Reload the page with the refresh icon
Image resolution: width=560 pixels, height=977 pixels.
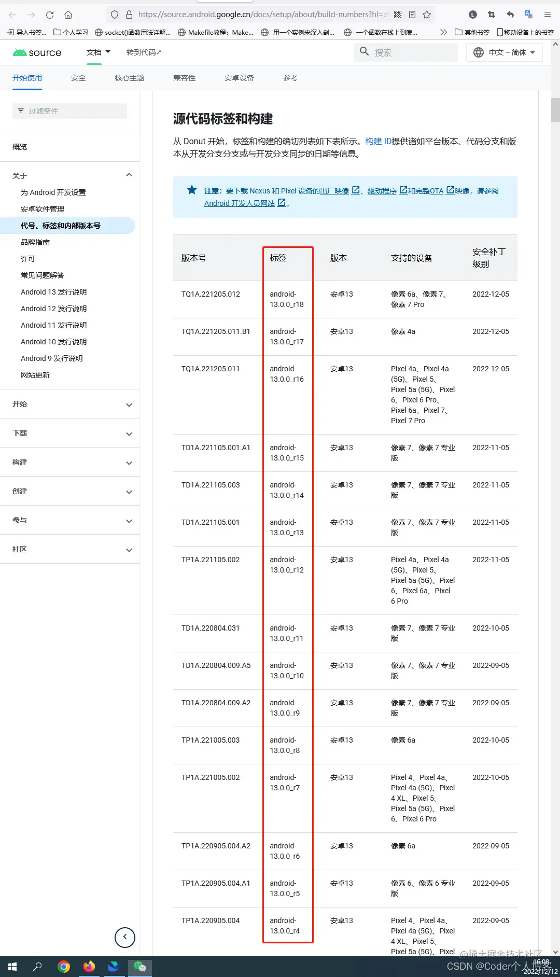[50, 15]
